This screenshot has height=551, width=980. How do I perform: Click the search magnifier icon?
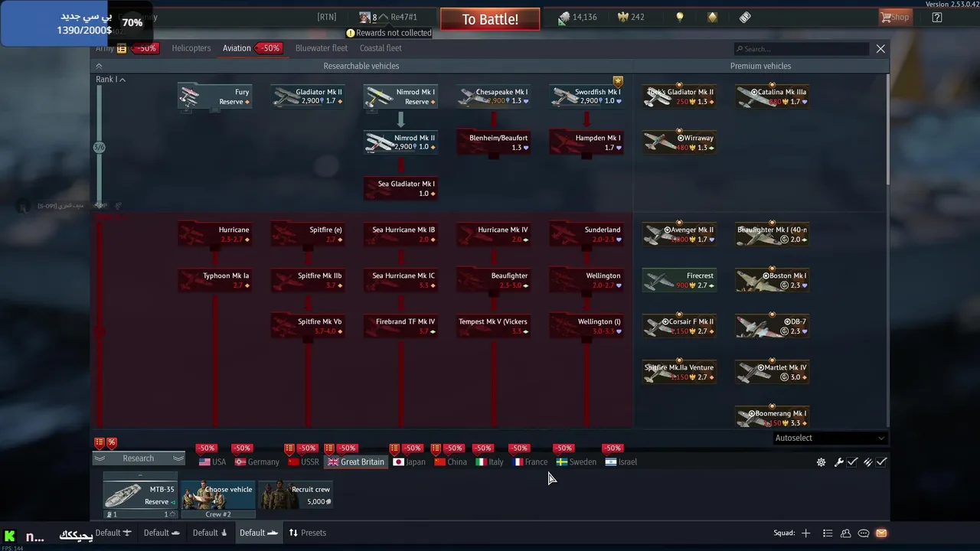tap(740, 49)
